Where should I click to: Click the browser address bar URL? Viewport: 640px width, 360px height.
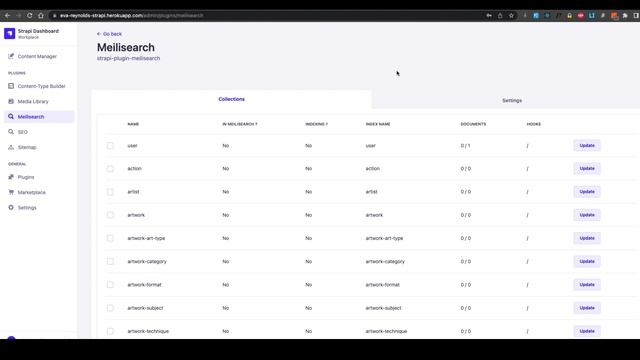pyautogui.click(x=131, y=16)
